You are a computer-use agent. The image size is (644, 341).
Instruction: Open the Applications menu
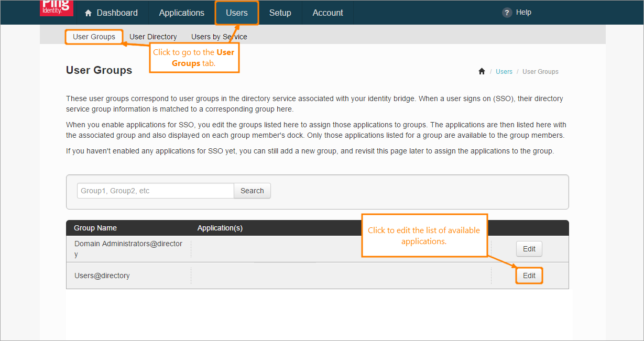(181, 13)
